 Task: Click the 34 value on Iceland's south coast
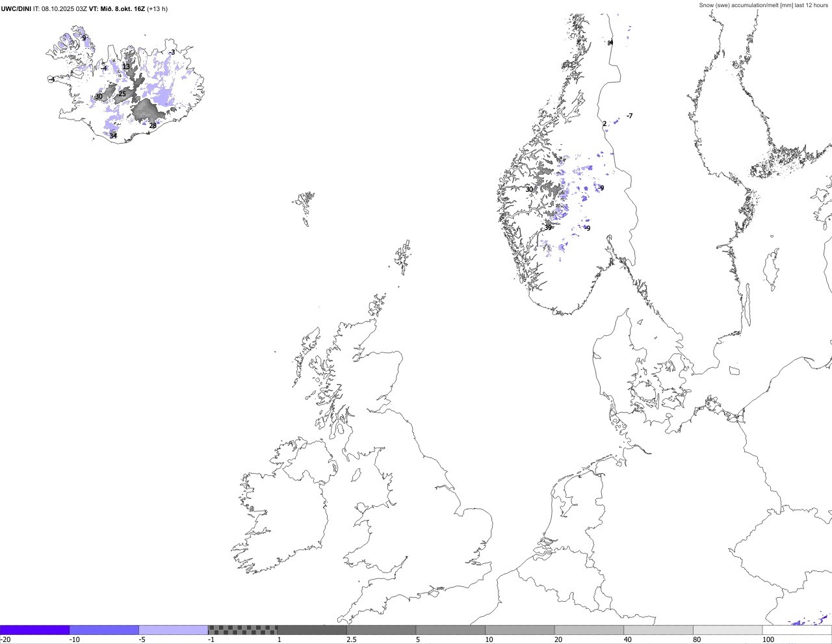point(113,136)
